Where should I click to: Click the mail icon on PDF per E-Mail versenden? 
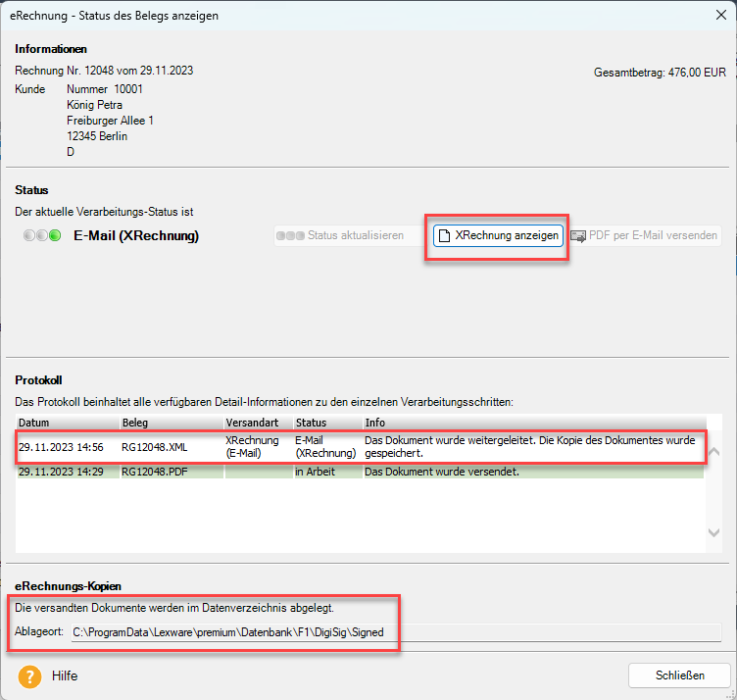click(x=577, y=235)
